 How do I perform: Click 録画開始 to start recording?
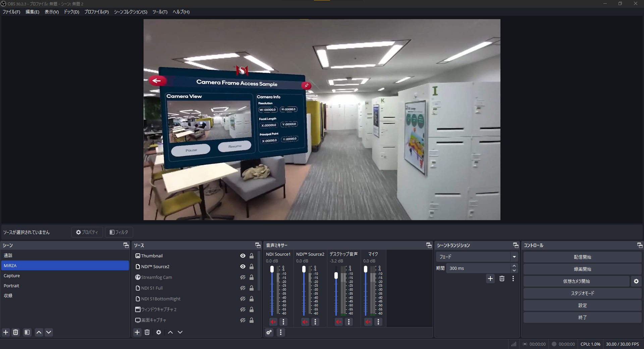pyautogui.click(x=582, y=269)
